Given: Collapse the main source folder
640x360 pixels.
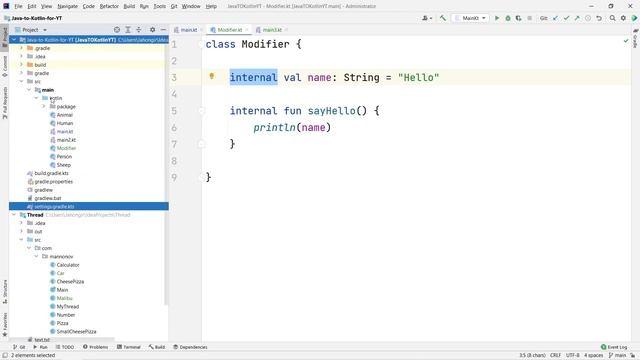Looking at the screenshot, I should [x=29, y=90].
